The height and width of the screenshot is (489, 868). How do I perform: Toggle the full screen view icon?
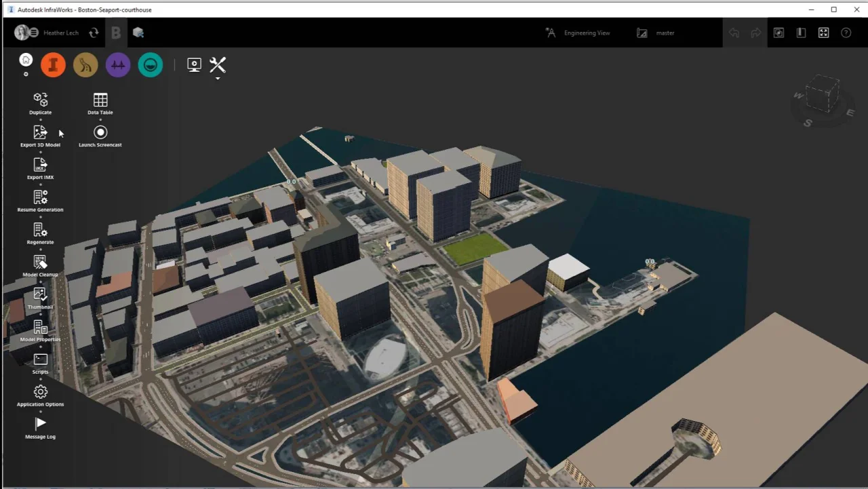(823, 33)
